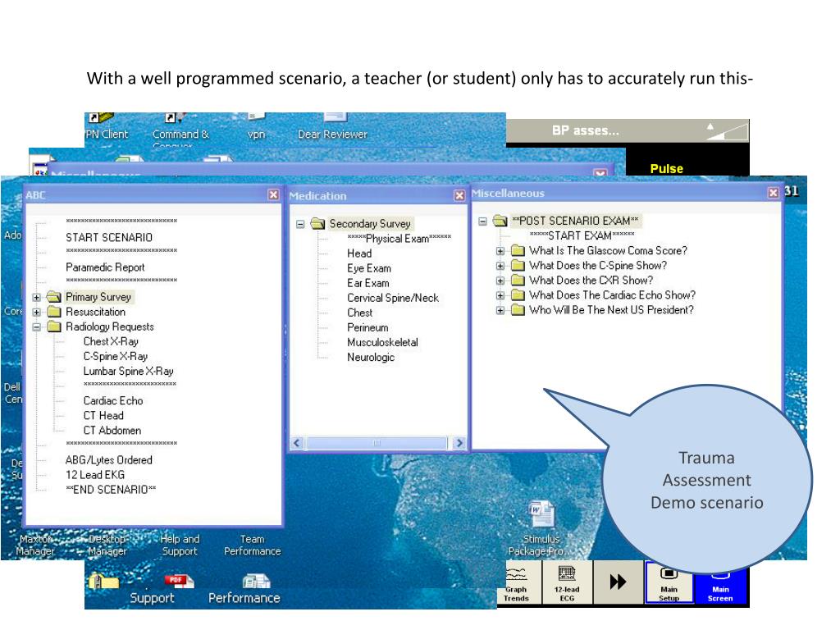This screenshot has height=630, width=840.
Task: Click the Resuscitation folder icon
Action: pyautogui.click(x=53, y=312)
